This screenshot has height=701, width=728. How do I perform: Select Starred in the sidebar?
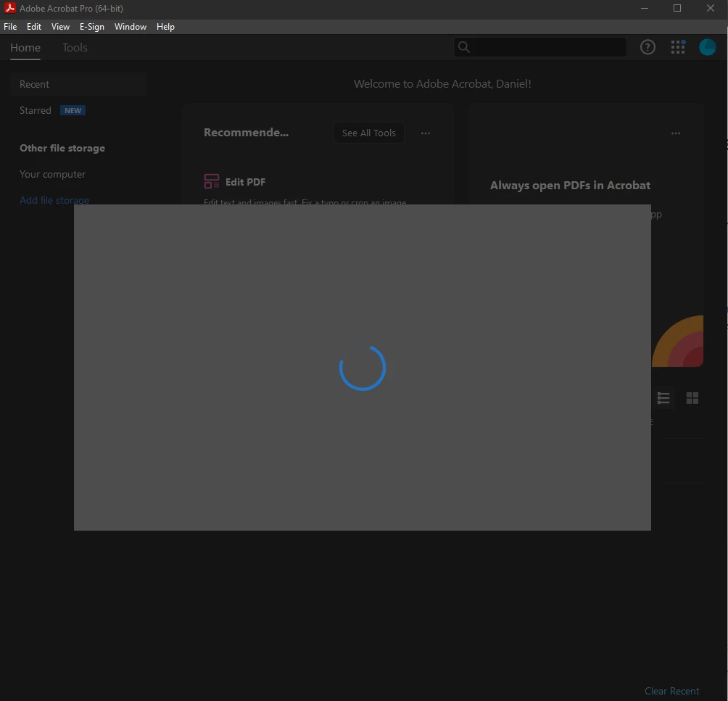point(36,110)
